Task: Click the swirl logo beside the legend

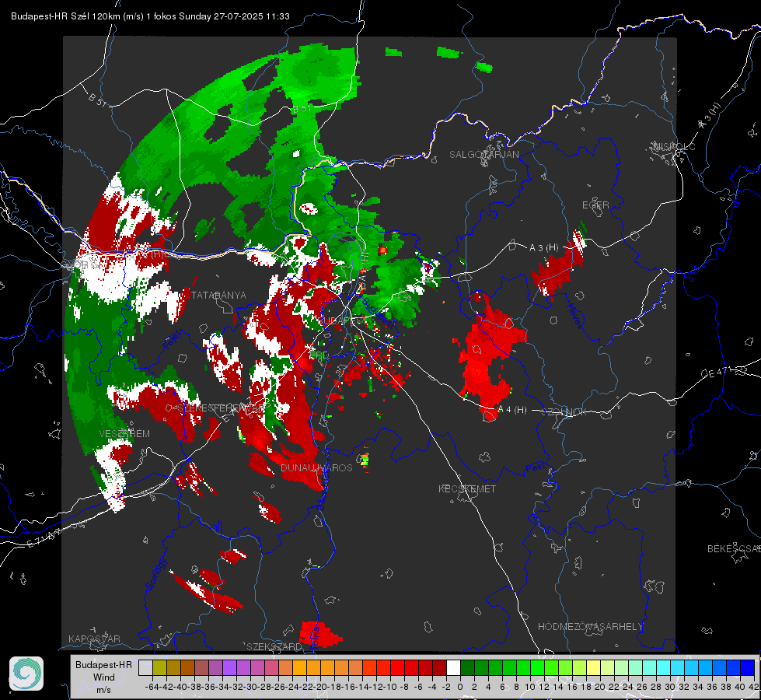Action: click(26, 674)
